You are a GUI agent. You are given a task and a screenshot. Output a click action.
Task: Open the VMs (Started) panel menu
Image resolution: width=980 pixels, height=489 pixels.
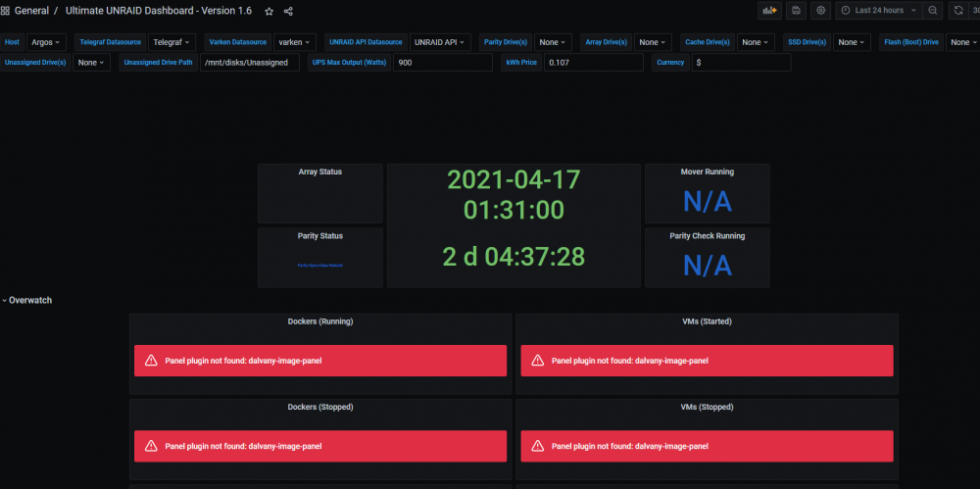[707, 321]
